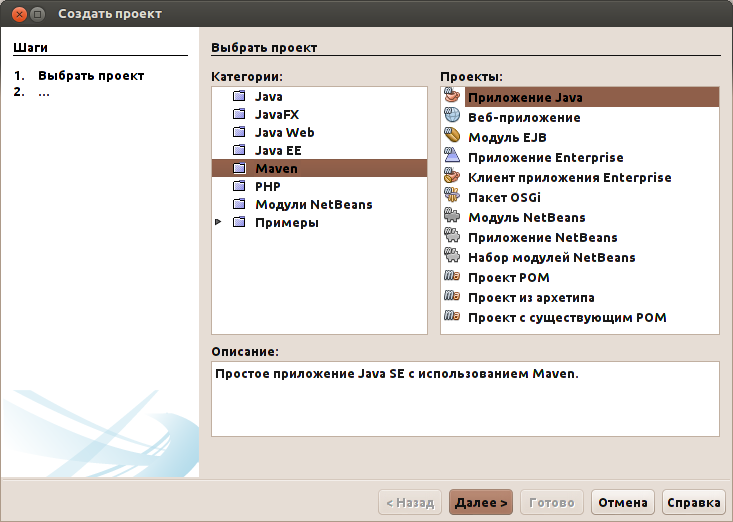Select the Java category
This screenshot has width=733, height=522.
coord(268,97)
